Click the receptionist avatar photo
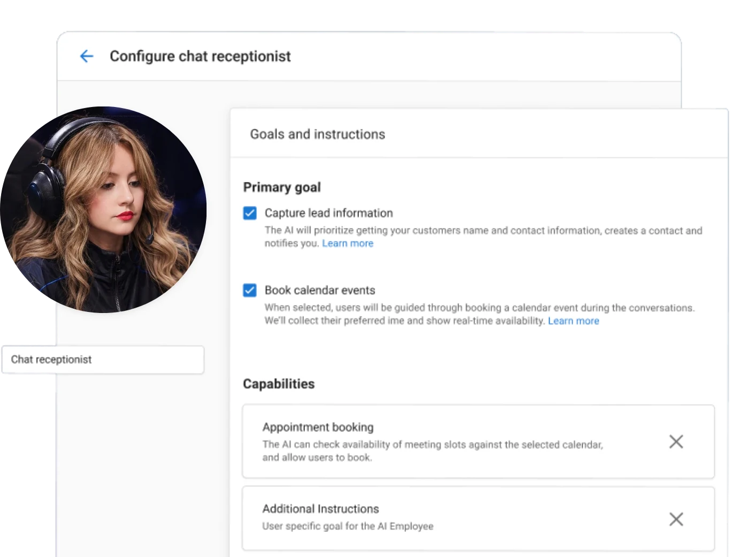Image resolution: width=756 pixels, height=557 pixels. (103, 209)
